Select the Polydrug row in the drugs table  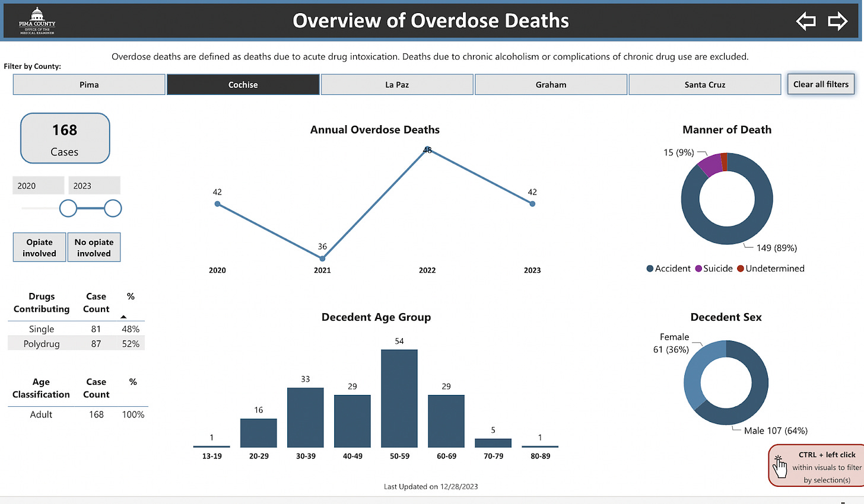pyautogui.click(x=76, y=344)
